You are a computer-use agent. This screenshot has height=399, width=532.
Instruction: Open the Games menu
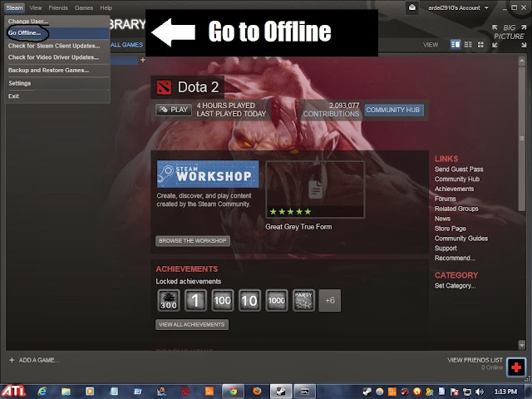(x=84, y=7)
